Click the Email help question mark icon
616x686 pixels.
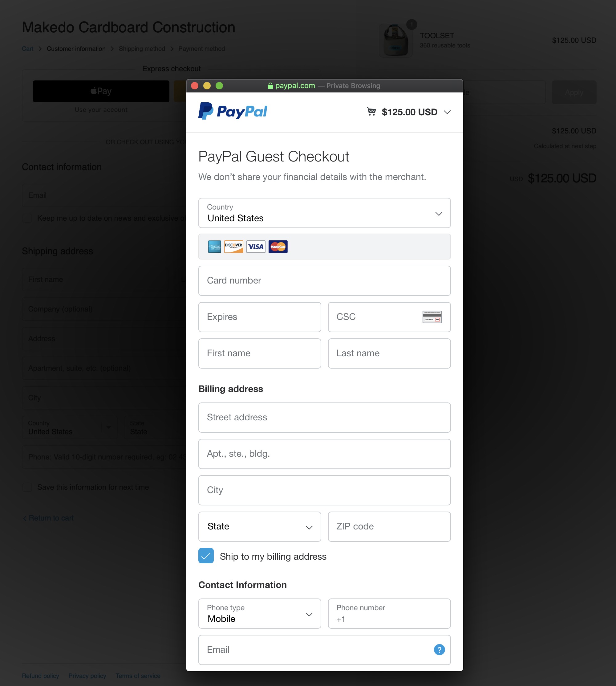point(439,649)
